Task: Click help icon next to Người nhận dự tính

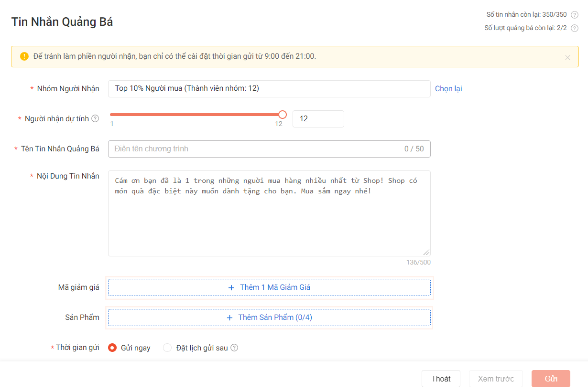Action: [95, 118]
